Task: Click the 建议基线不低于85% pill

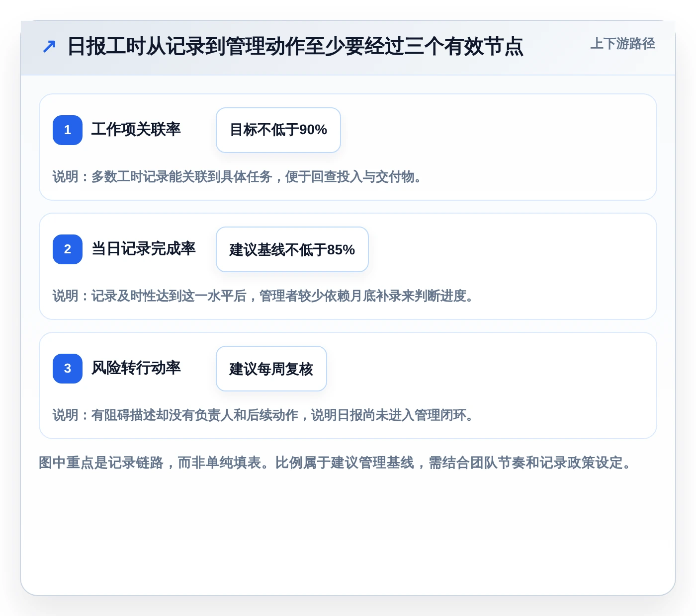Action: point(292,249)
